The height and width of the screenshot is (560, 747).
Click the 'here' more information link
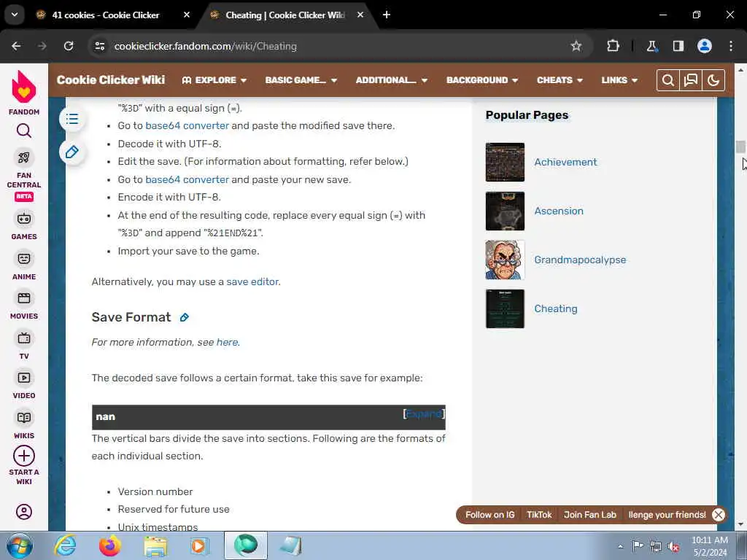pyautogui.click(x=228, y=343)
